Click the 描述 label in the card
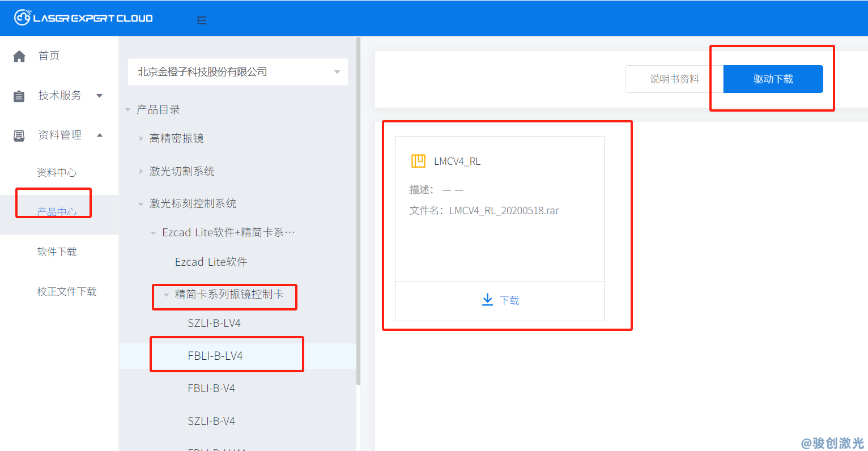This screenshot has width=868, height=451. coord(422,190)
